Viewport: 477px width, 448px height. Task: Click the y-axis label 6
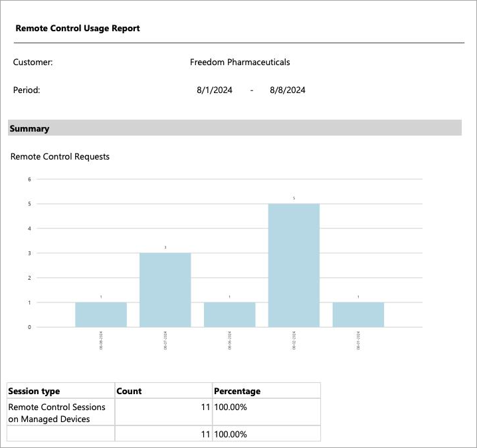(x=29, y=179)
